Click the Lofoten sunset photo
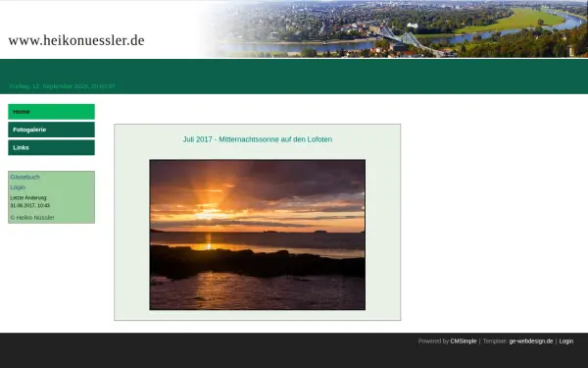588x368 pixels. click(257, 235)
